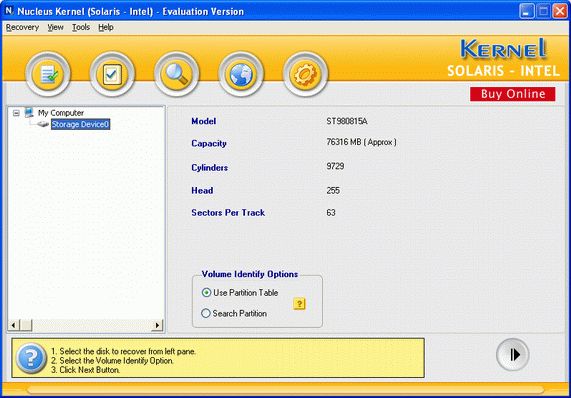Click the yellow question mark help icon

pyautogui.click(x=299, y=303)
